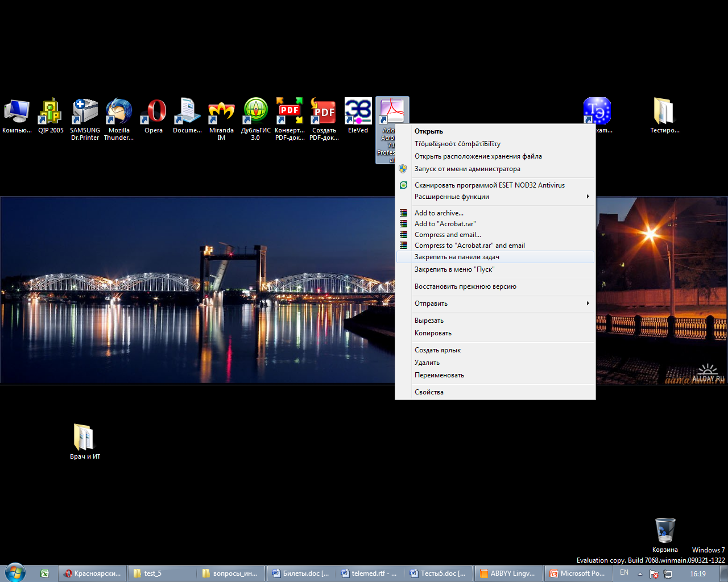Switch to ABBYY Lingvo taskbar button
The height and width of the screenshot is (582, 728).
coord(509,573)
